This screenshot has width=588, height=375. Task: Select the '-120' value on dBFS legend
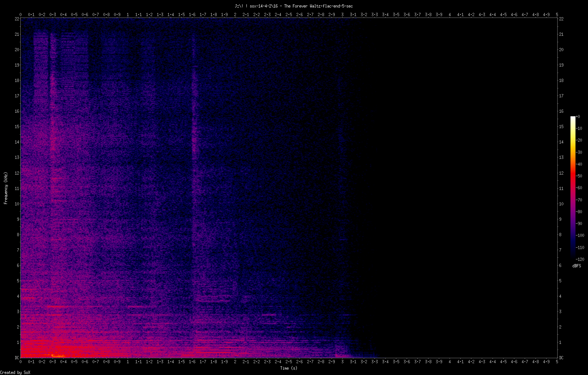(580, 259)
